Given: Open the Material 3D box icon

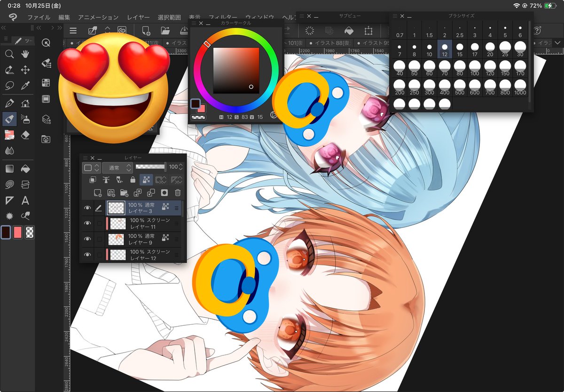Looking at the screenshot, I should [x=46, y=139].
